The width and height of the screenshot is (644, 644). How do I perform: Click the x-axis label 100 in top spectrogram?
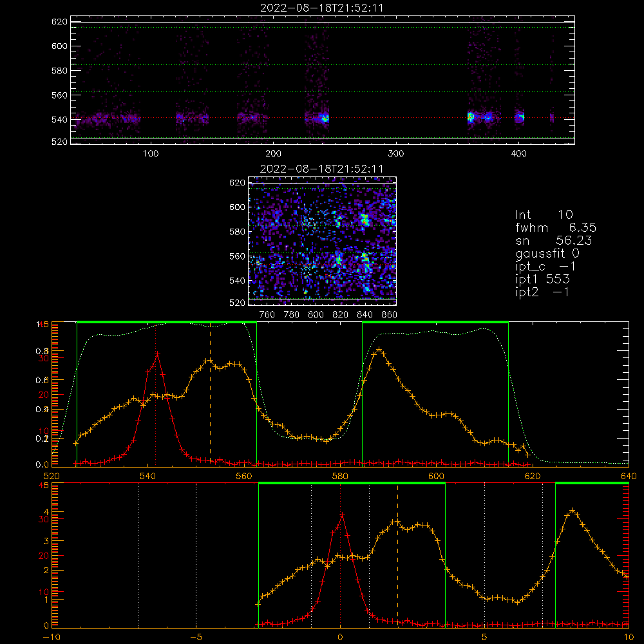coord(151,154)
